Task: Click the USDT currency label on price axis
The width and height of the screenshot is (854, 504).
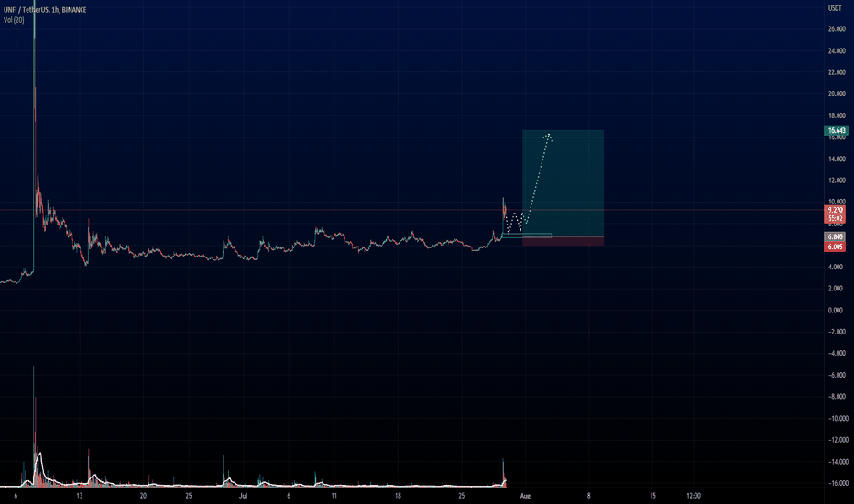Action: [835, 8]
